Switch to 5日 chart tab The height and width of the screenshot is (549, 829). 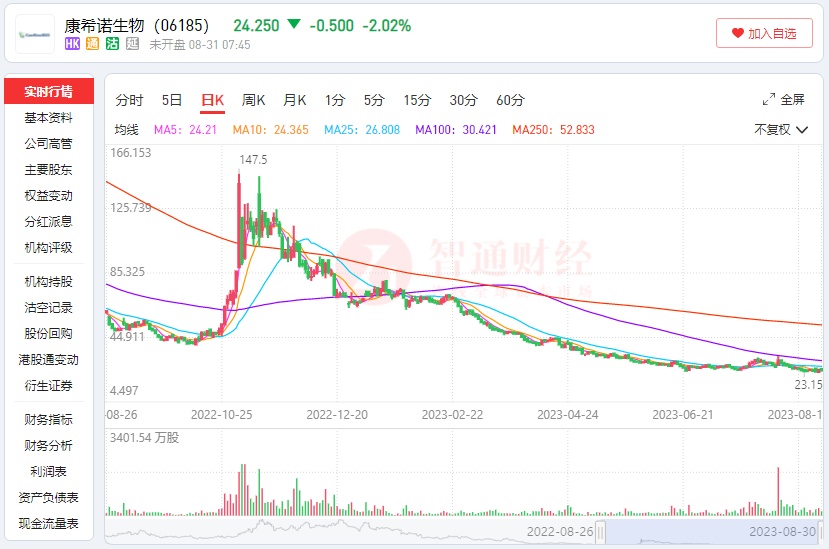172,100
